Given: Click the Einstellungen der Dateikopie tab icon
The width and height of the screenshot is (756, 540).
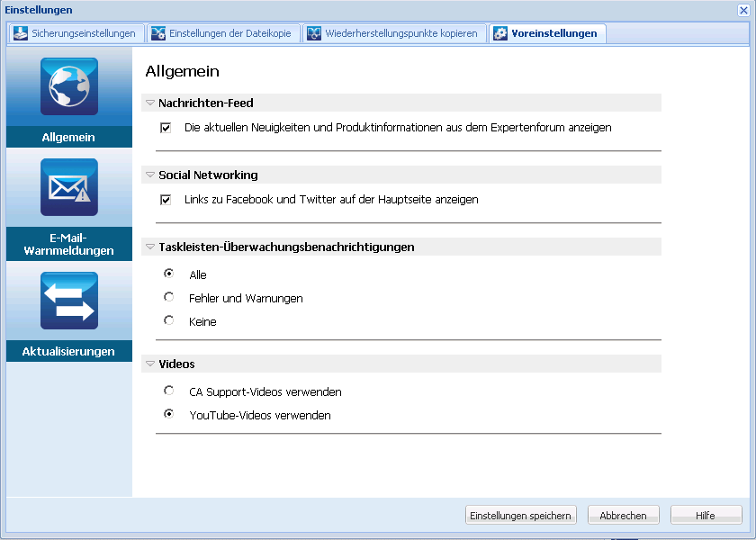Looking at the screenshot, I should [157, 33].
